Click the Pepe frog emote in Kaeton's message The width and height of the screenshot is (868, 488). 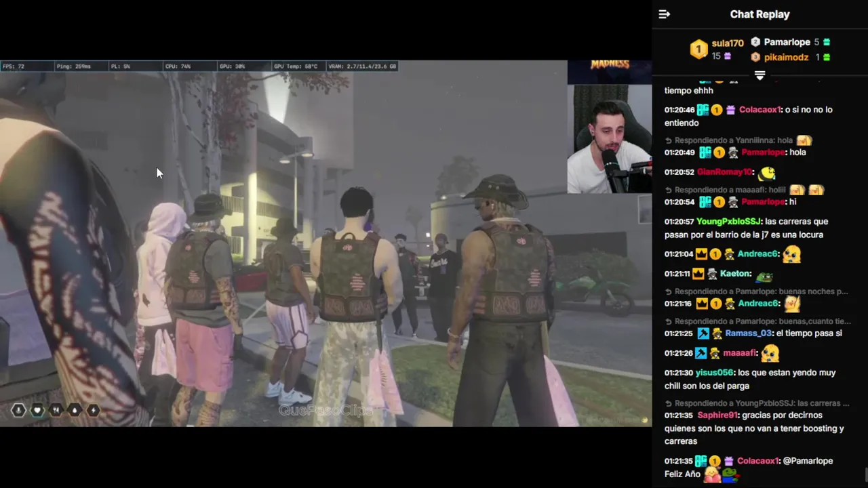click(764, 276)
